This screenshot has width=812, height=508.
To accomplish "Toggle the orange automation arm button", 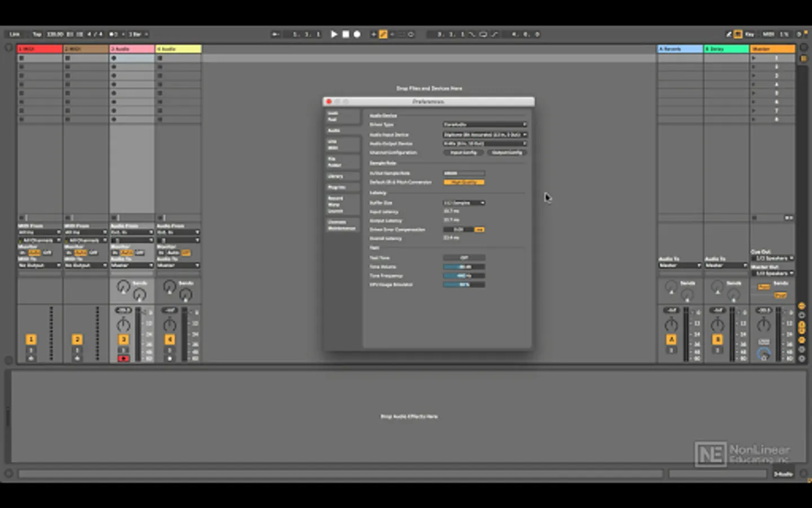I will pyautogui.click(x=383, y=34).
